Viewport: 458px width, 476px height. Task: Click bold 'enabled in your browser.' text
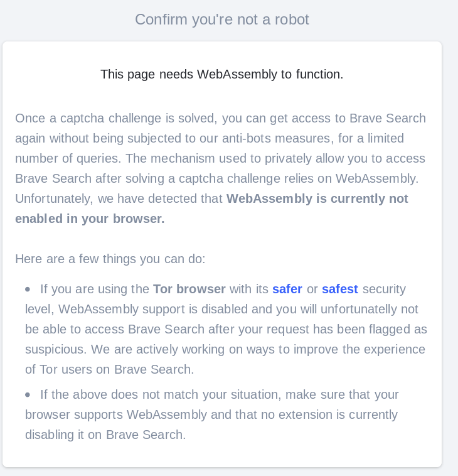pos(90,219)
